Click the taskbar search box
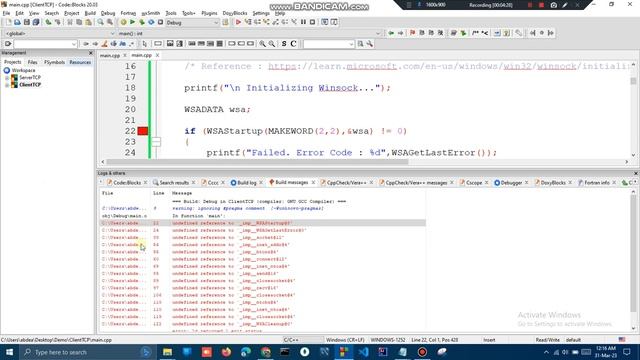This screenshot has height=360, width=640. (87, 352)
